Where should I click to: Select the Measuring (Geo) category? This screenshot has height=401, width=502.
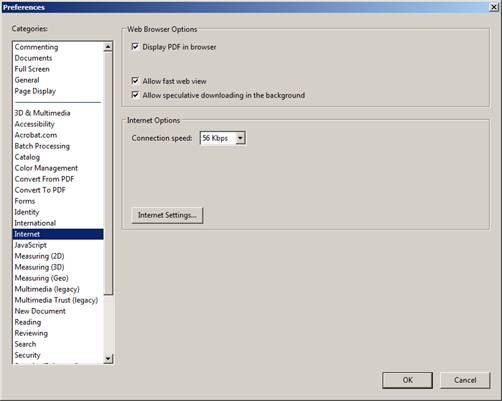(41, 278)
